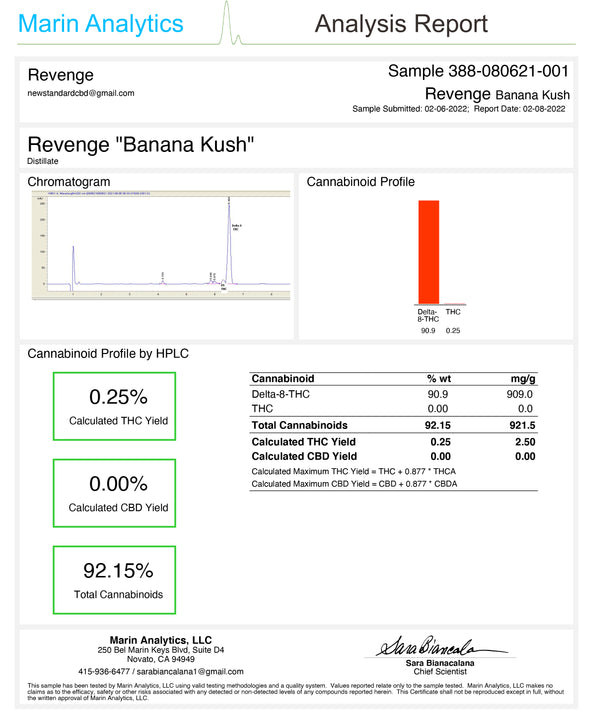This screenshot has height=711, width=600.
Task: Open the newstandardcbd@gmail.com email address
Action: [81, 93]
